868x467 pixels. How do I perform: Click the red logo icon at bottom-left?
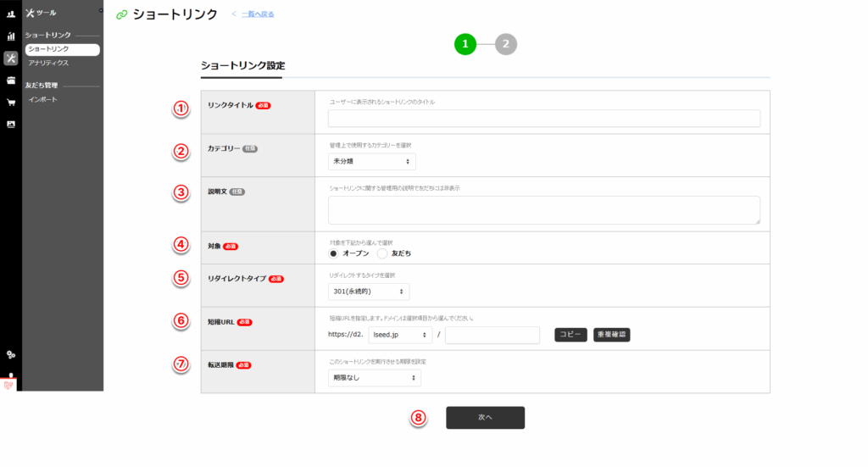(x=10, y=384)
